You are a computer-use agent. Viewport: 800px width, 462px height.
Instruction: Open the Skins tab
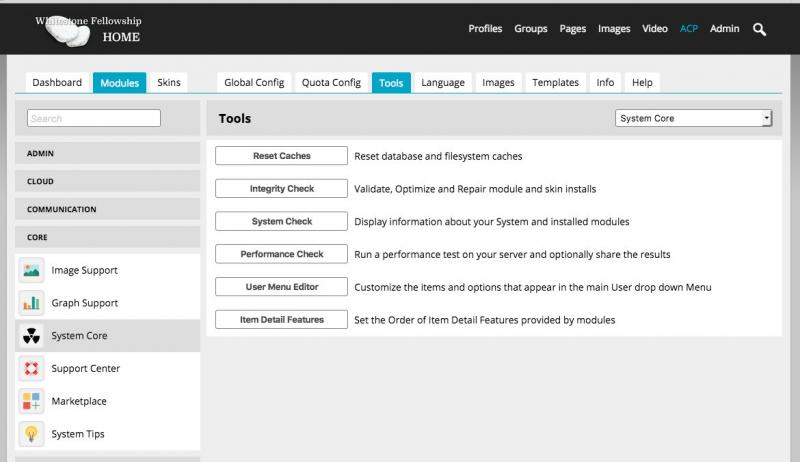point(169,83)
